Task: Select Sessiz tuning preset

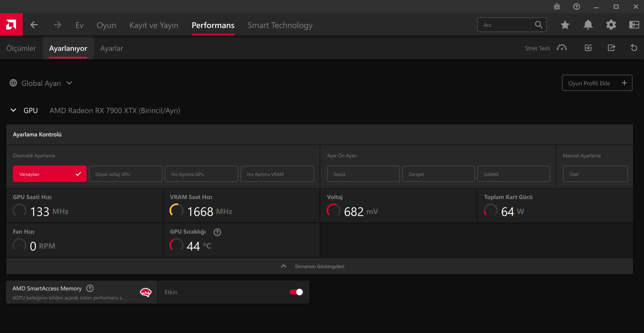Action: (x=363, y=174)
